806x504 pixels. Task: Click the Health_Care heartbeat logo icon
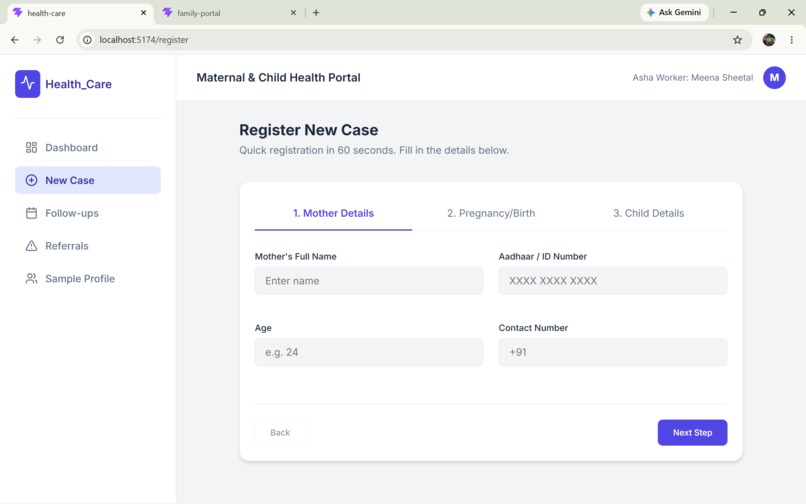(27, 84)
